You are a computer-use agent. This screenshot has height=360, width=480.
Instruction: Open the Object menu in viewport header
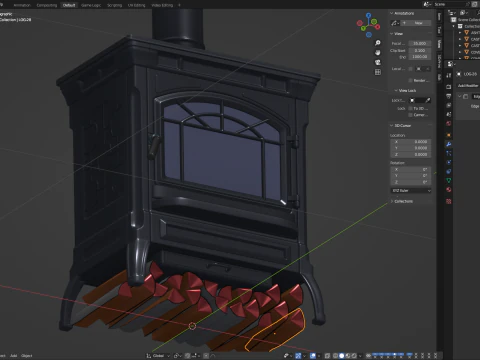[x=27, y=356]
